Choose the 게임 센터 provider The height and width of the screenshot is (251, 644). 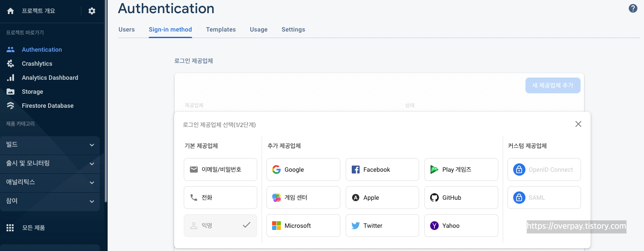(x=303, y=198)
